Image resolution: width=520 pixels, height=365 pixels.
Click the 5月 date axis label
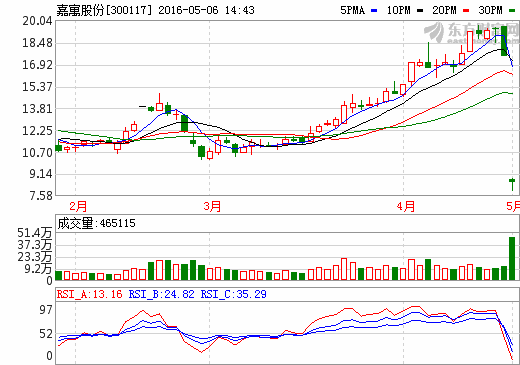513,206
